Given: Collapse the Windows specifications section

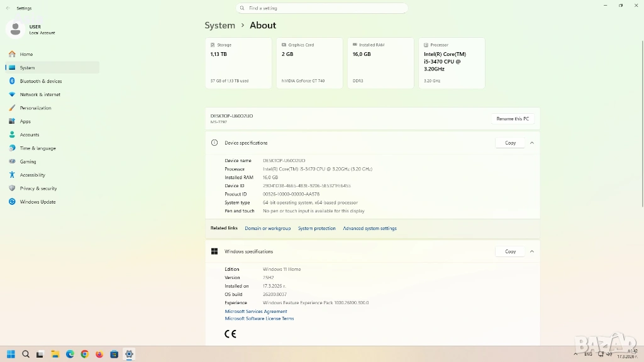Looking at the screenshot, I should (532, 251).
